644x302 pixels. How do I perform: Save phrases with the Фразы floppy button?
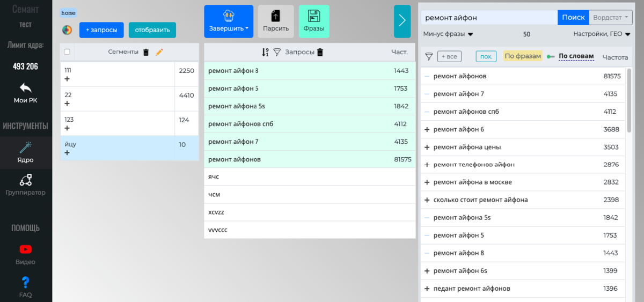[314, 21]
